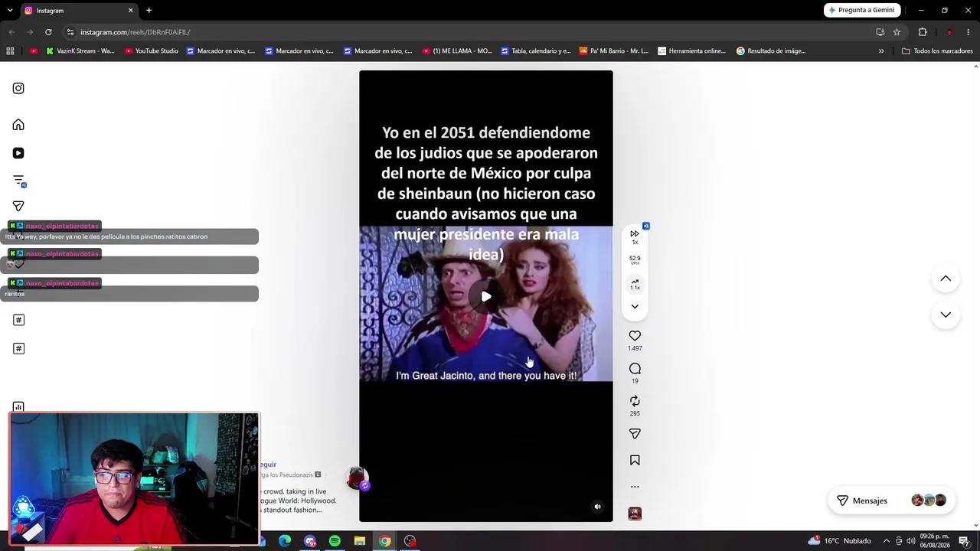Go to the previous reel arrow
The width and height of the screenshot is (980, 551).
tap(946, 279)
